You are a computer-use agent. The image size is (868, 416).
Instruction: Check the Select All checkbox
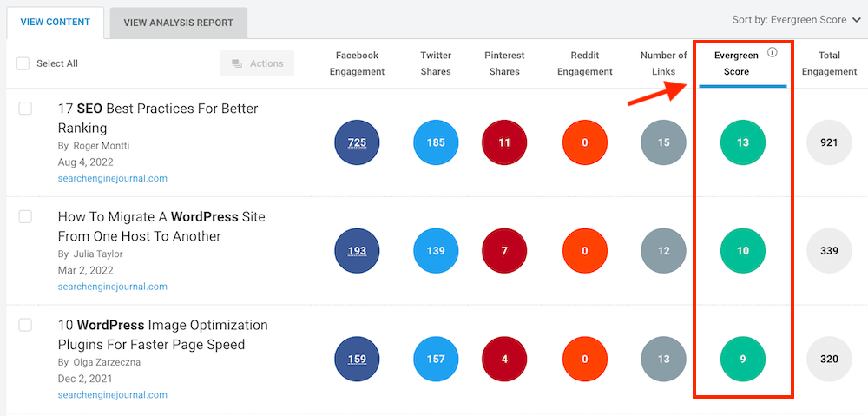point(23,63)
